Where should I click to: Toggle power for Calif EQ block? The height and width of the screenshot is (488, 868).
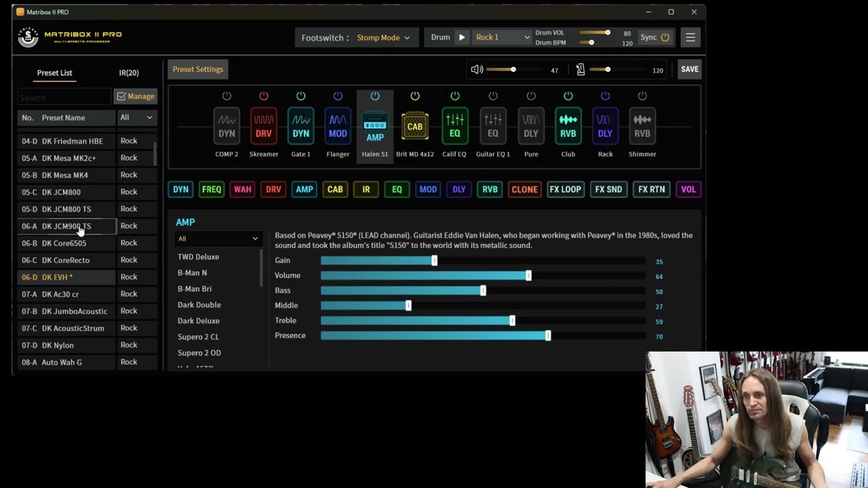tap(455, 96)
